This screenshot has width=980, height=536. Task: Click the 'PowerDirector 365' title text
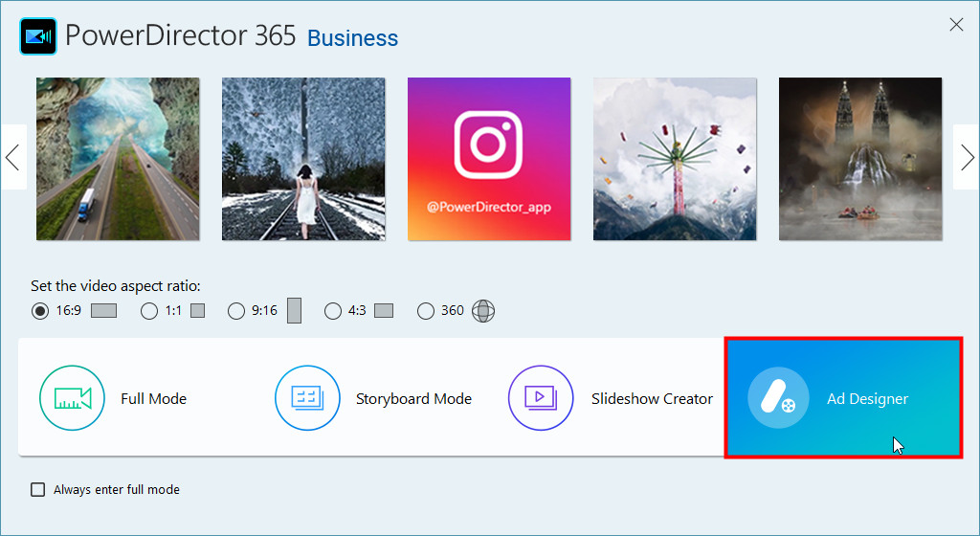[x=181, y=35]
